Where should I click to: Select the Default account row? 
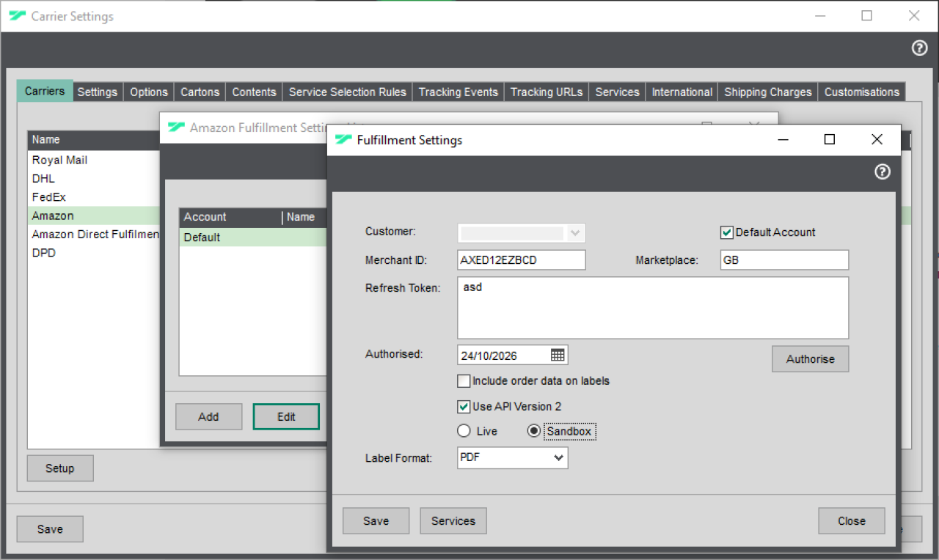point(253,237)
